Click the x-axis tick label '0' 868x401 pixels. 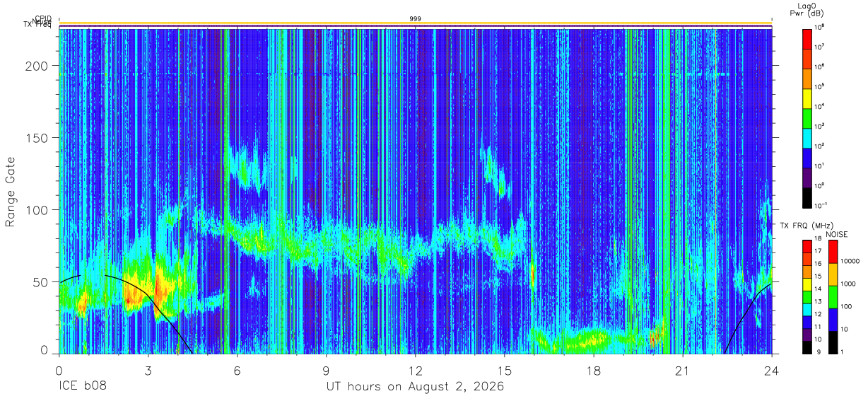pos(59,370)
